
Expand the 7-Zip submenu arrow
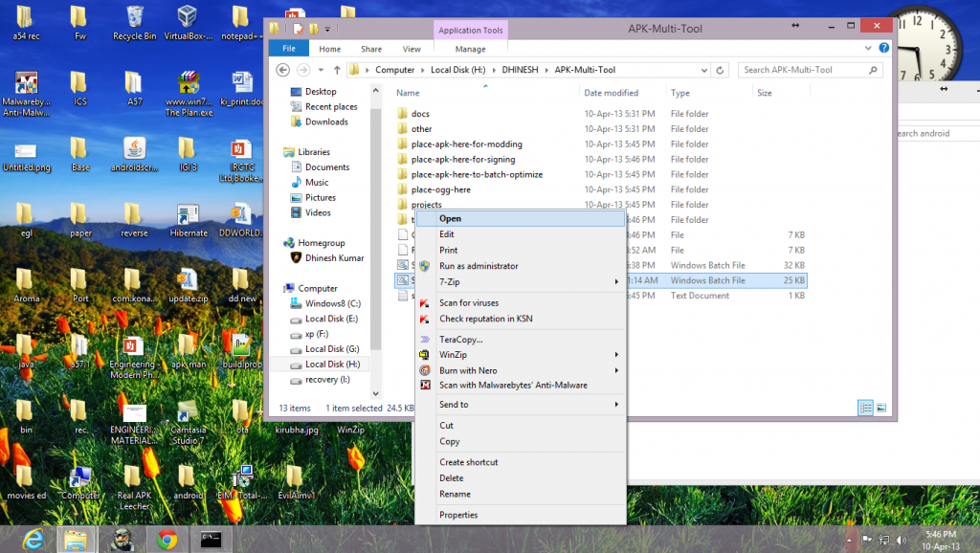point(616,282)
